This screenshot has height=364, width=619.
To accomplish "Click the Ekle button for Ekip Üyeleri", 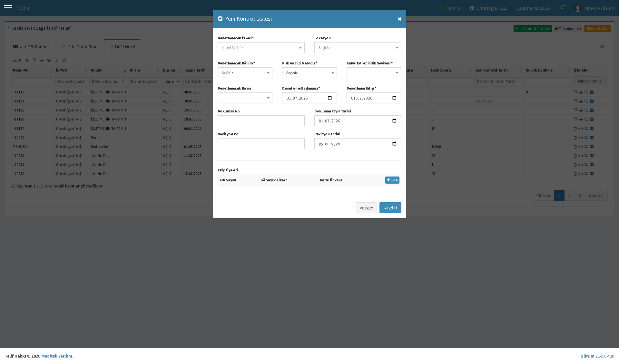I will tap(392, 180).
